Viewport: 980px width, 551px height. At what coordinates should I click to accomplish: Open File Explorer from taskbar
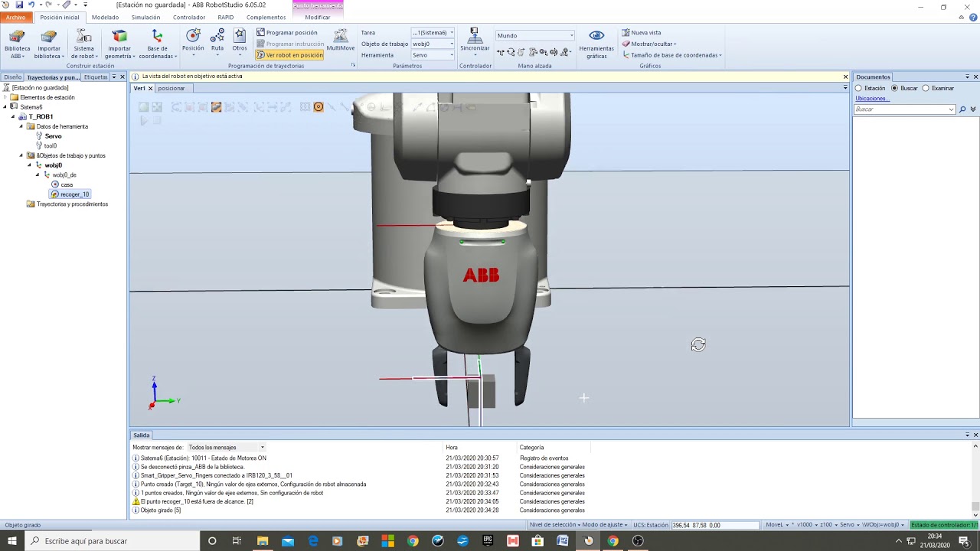[263, 541]
